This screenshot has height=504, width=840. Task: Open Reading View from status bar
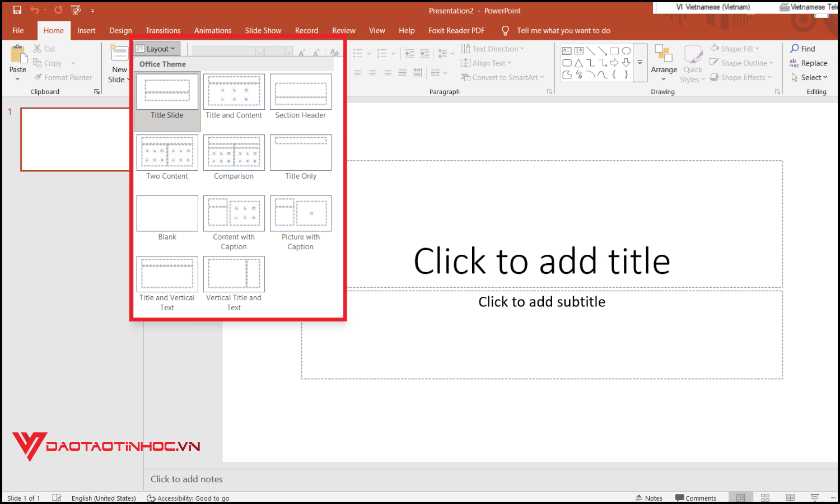790,497
